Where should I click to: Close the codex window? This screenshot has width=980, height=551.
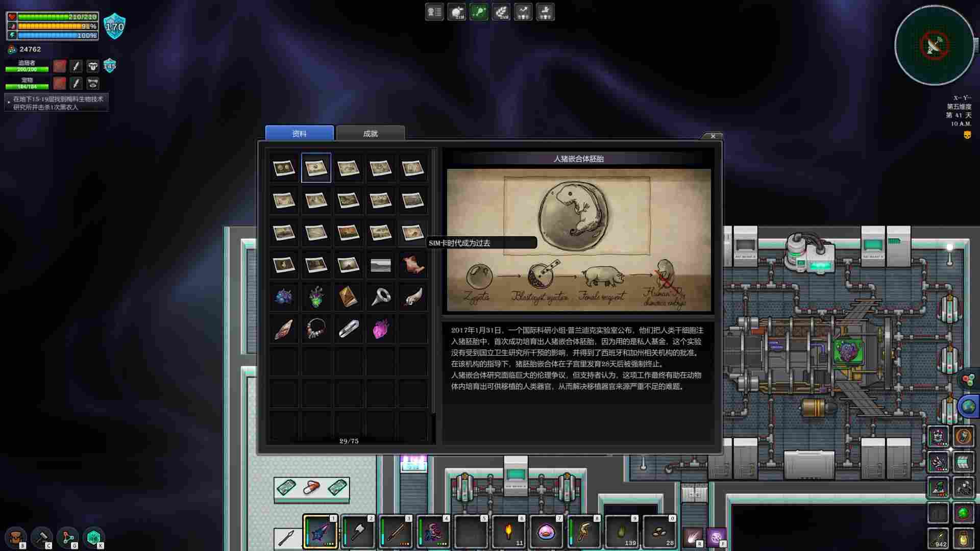(713, 136)
